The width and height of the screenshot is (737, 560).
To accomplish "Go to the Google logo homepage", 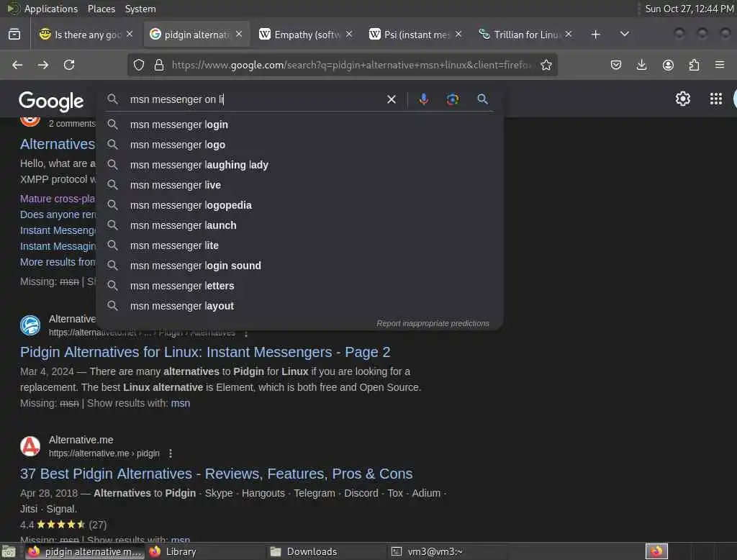I will tap(51, 101).
